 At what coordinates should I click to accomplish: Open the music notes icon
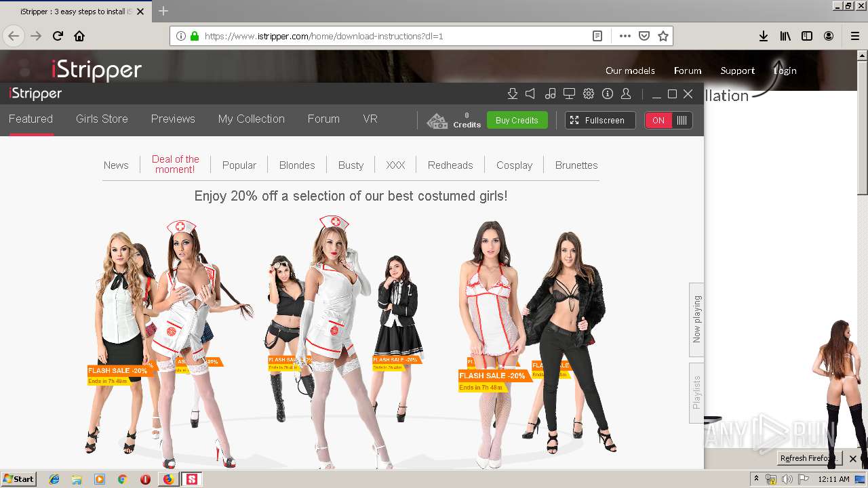551,94
